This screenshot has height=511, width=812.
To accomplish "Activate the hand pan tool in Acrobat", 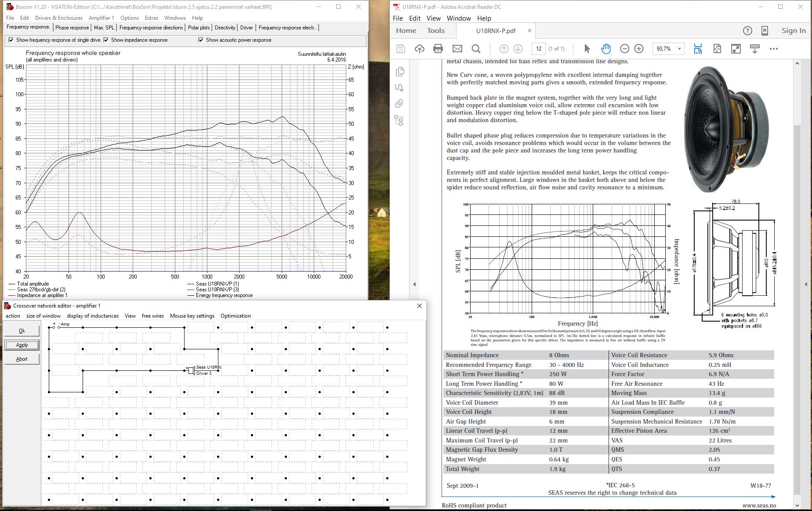I will (606, 49).
